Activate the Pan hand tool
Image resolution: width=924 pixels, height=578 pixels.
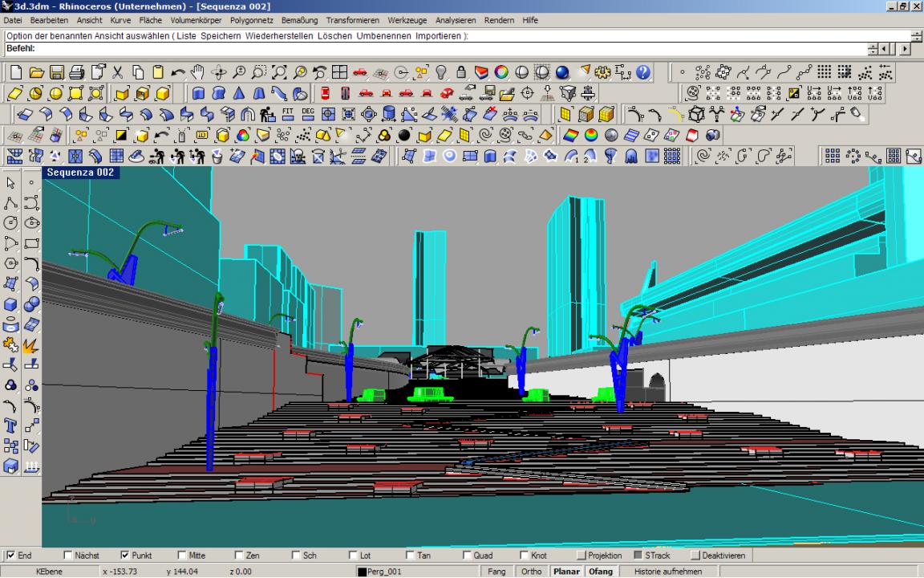tap(197, 72)
